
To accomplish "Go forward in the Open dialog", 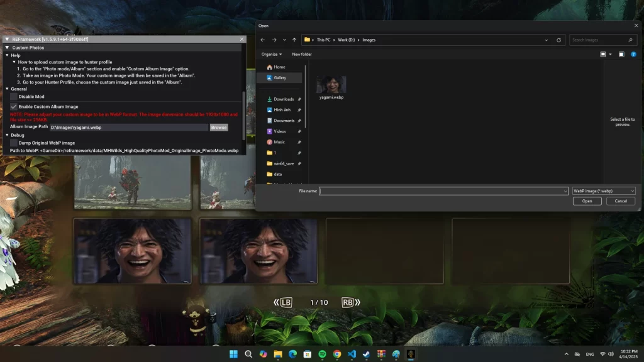I will point(274,40).
